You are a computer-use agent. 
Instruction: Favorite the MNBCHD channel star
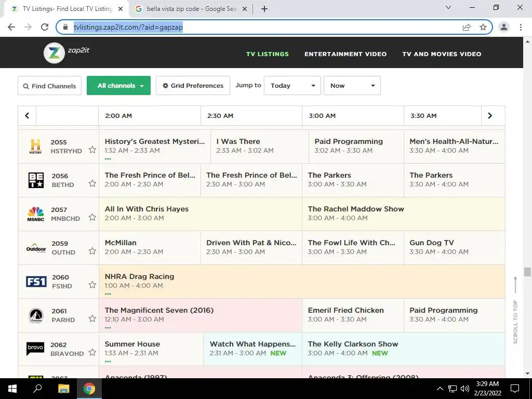pos(92,217)
